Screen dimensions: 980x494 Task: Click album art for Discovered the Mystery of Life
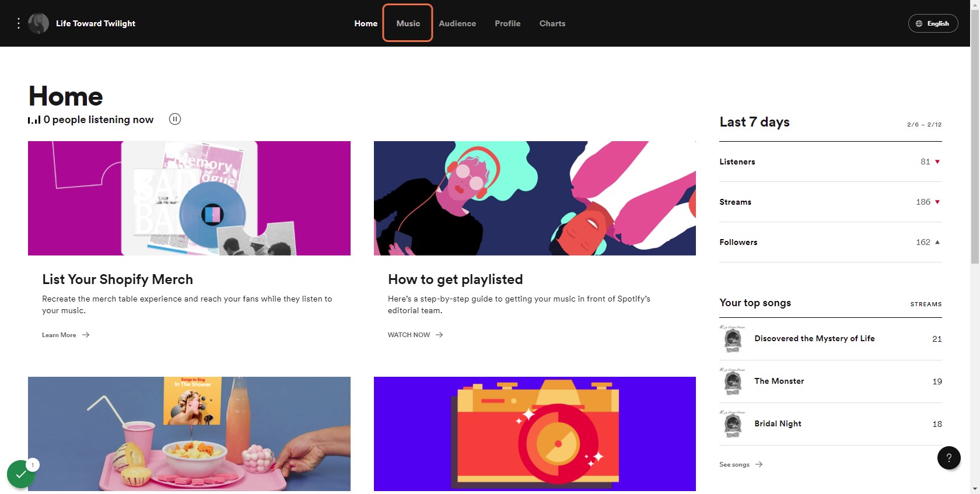point(733,339)
